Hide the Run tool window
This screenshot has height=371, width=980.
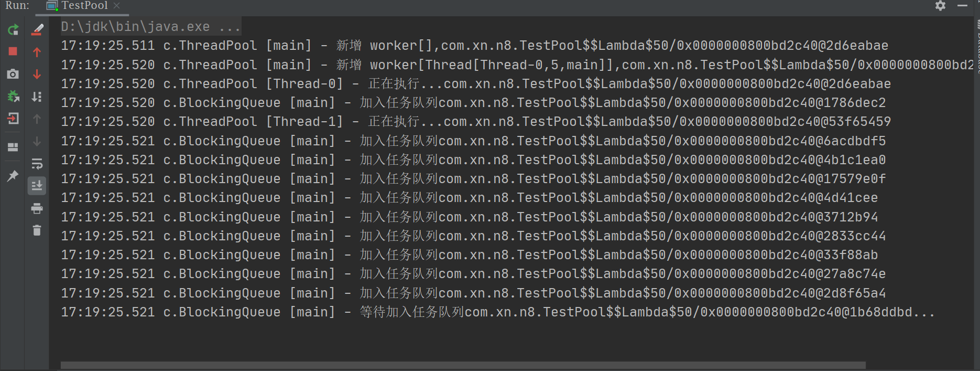[962, 6]
